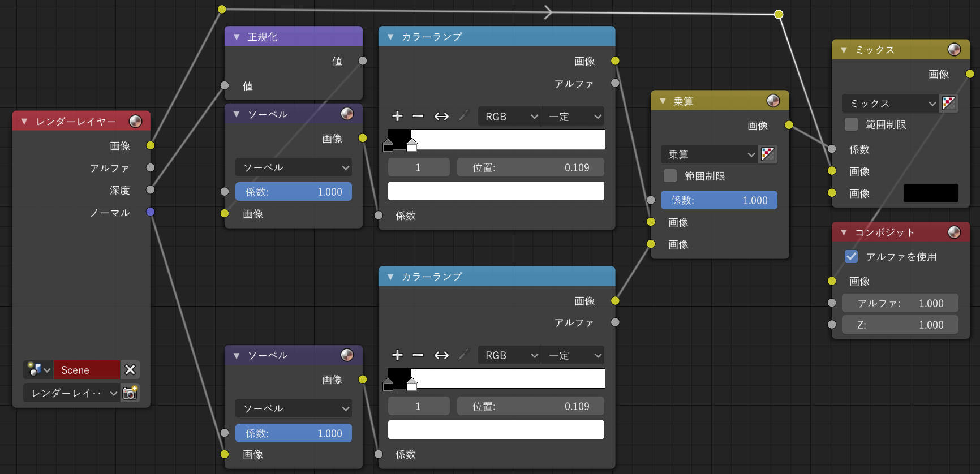Image resolution: width=980 pixels, height=474 pixels.
Task: Click white color stop handle in upper ramp
Action: point(412,146)
